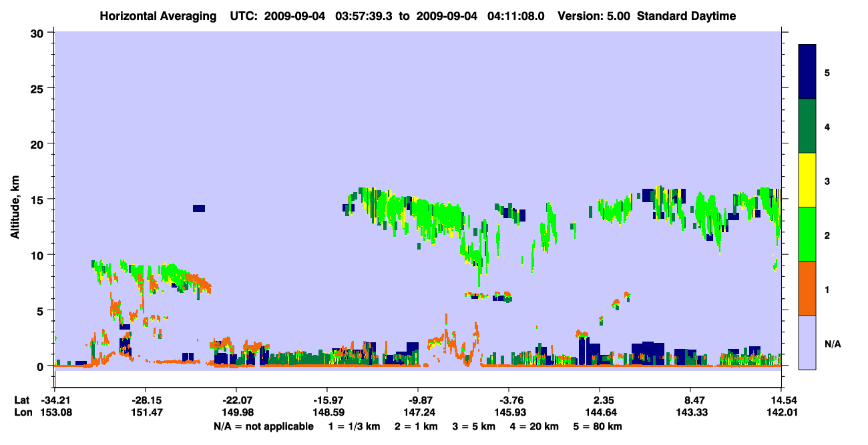Click the dark blue level 5 legend swatch
This screenshot has width=868, height=445.
tap(807, 71)
